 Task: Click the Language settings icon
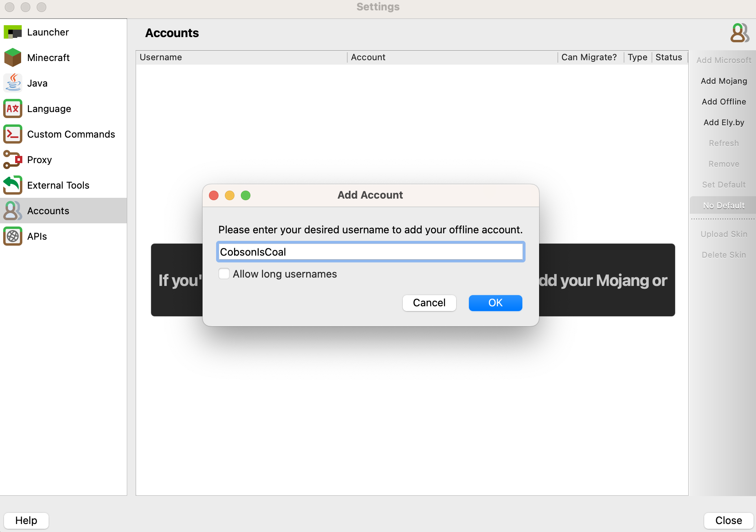click(13, 108)
